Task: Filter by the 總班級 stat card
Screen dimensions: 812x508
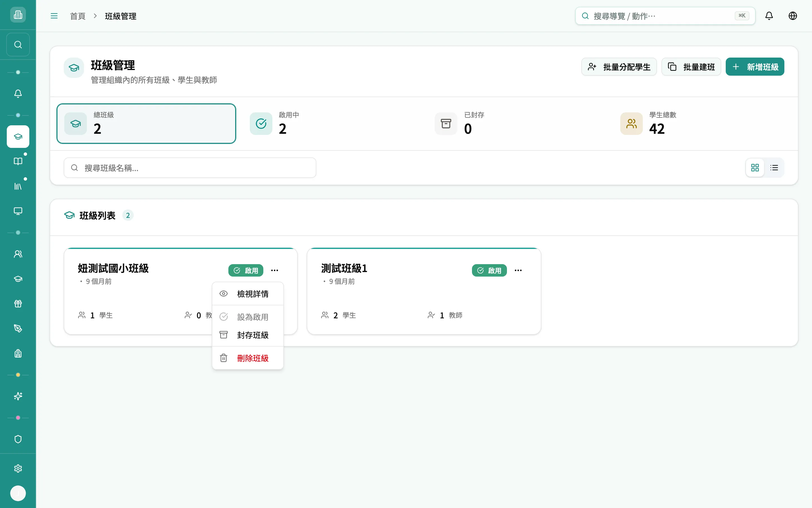Action: click(146, 124)
